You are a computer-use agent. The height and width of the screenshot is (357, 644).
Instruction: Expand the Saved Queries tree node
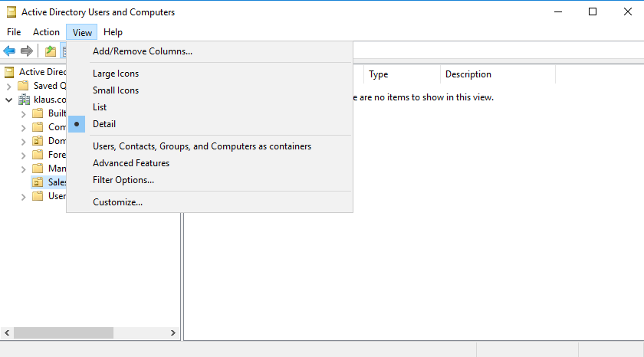(x=9, y=86)
